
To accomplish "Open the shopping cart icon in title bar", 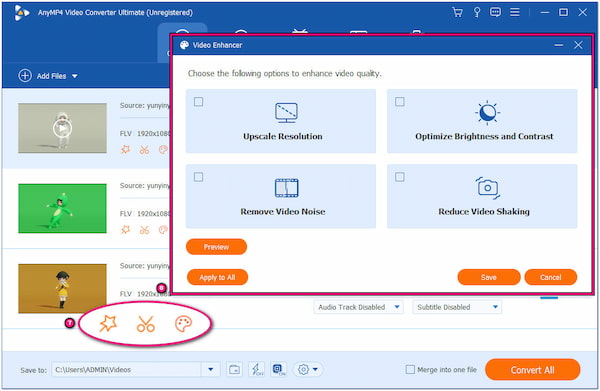I will click(x=457, y=13).
